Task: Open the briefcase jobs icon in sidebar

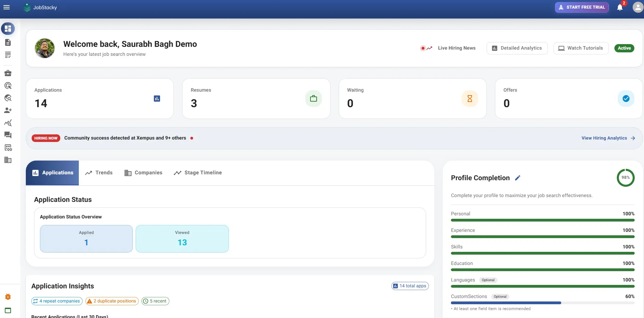Action: pos(8,73)
